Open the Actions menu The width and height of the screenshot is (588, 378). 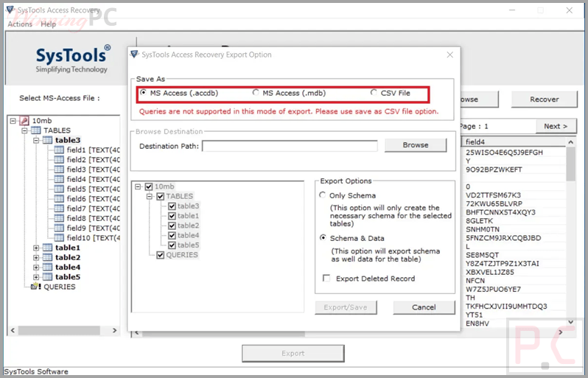pyautogui.click(x=20, y=24)
